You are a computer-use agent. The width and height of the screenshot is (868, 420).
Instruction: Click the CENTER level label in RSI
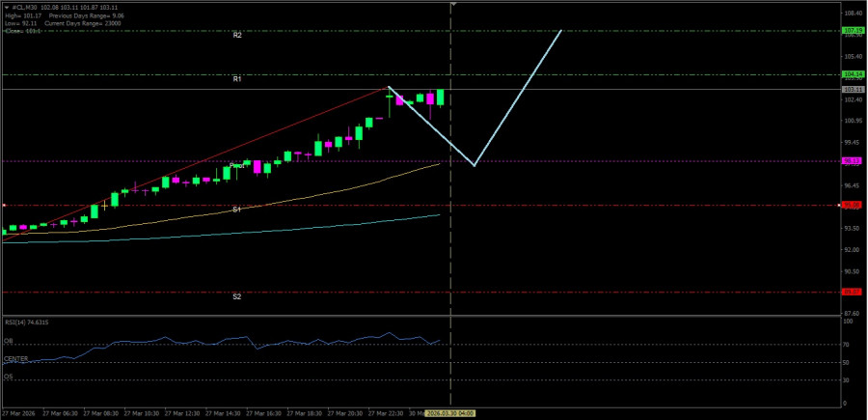pos(15,359)
